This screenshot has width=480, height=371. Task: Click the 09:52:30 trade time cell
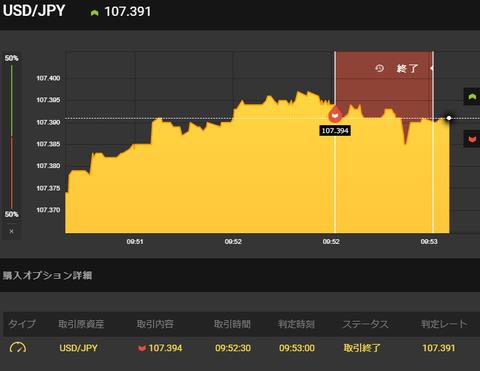233,348
